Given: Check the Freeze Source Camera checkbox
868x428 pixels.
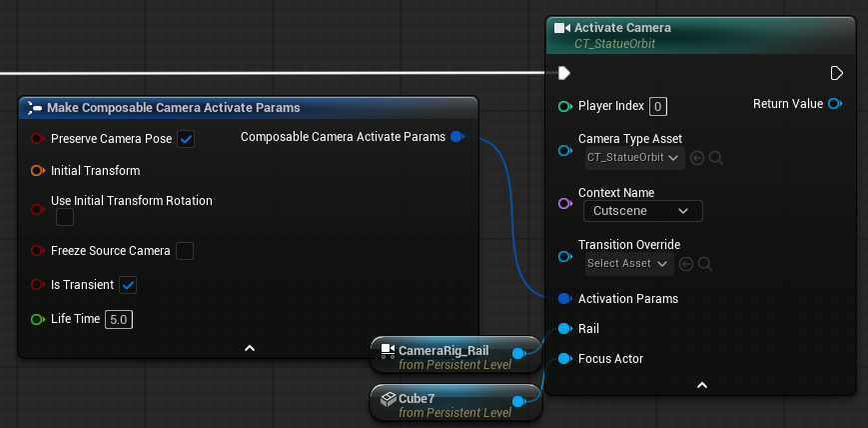Looking at the screenshot, I should pyautogui.click(x=185, y=251).
